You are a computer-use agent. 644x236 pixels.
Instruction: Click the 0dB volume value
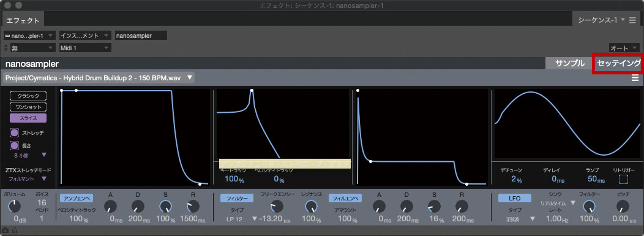(x=20, y=219)
